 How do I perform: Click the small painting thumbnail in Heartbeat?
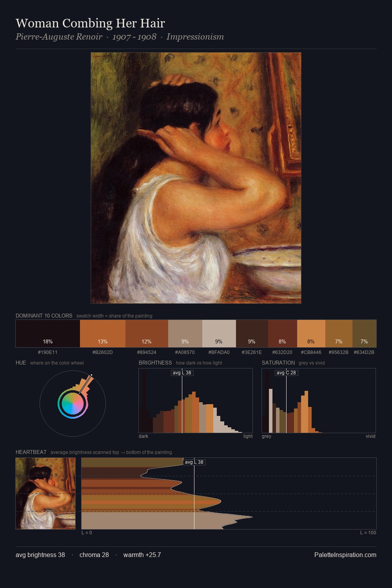[x=45, y=494]
